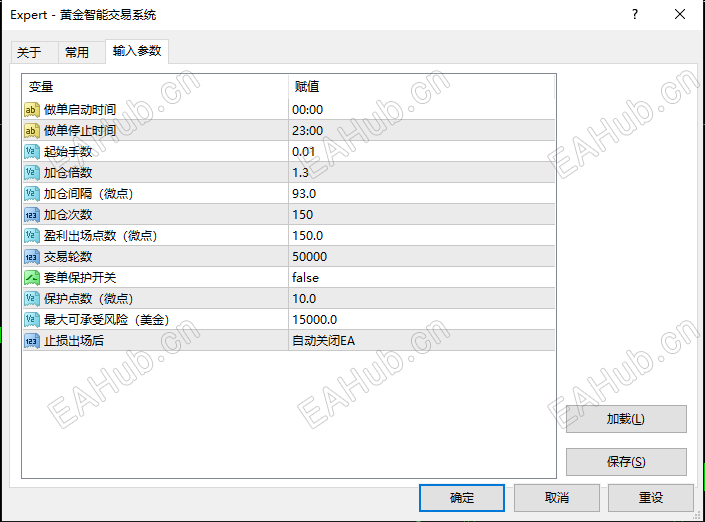The height and width of the screenshot is (522, 705).
Task: Select the 做单停止时间 variable name
Action: [80, 131]
